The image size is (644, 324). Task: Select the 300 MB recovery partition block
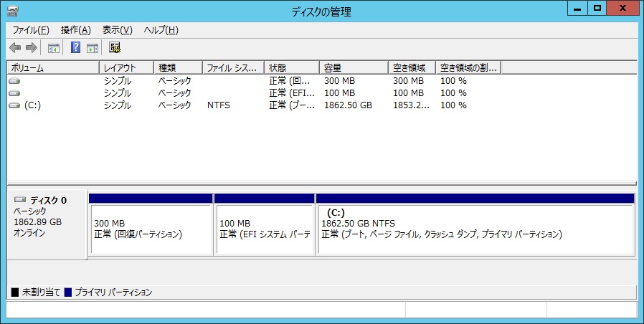tap(151, 229)
